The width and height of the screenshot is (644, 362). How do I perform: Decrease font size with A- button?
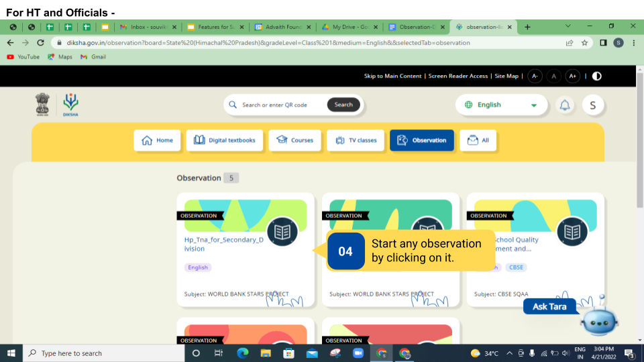tap(535, 76)
